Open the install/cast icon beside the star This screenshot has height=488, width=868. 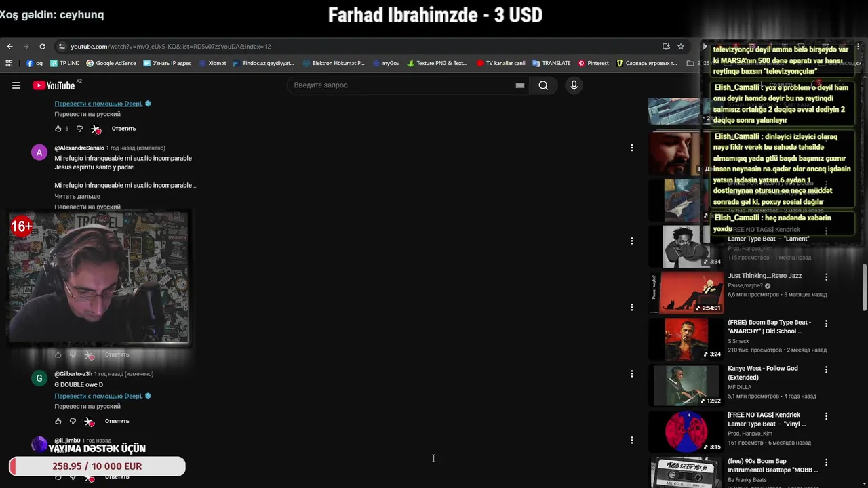[x=666, y=47]
